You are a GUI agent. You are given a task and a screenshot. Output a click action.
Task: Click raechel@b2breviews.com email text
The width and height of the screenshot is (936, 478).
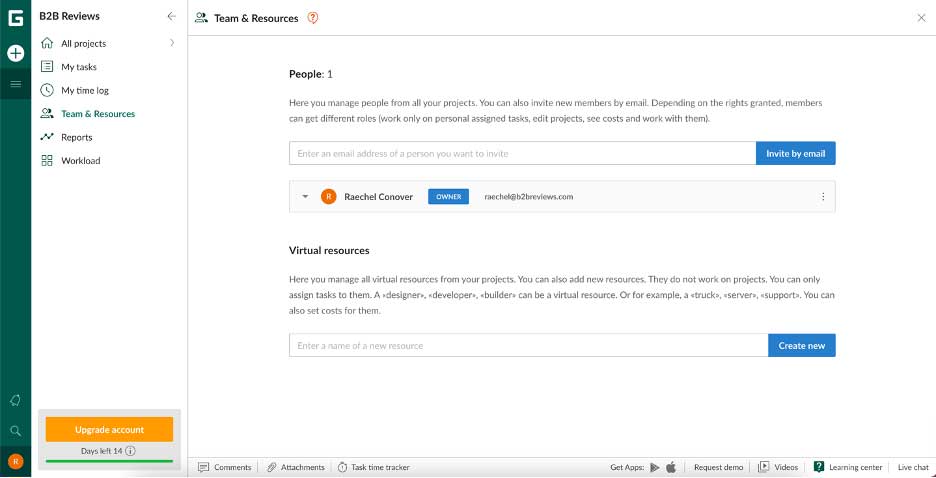[528, 196]
